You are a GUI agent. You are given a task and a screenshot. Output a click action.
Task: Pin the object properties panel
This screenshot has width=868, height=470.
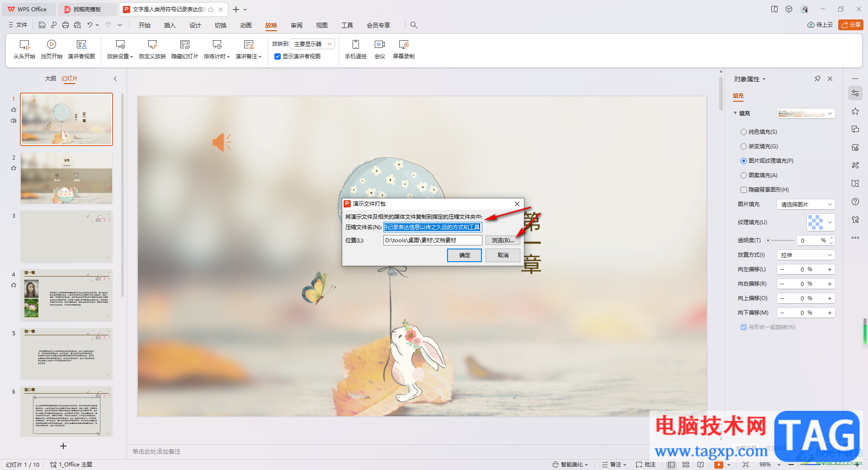(817, 79)
